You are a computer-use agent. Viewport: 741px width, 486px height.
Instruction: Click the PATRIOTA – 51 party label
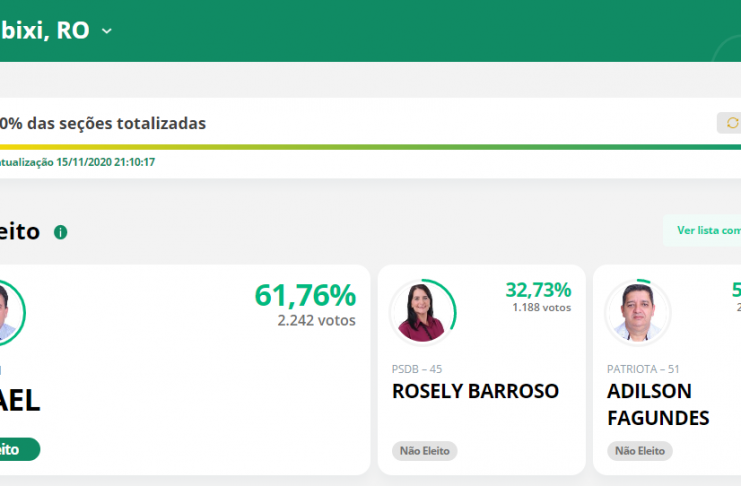[645, 369]
